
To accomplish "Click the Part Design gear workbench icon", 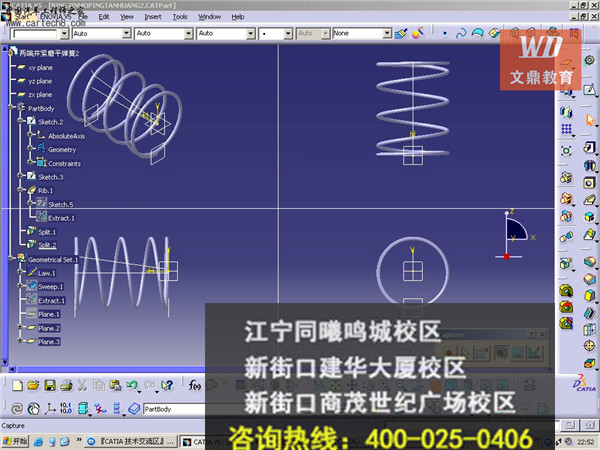I will [590, 60].
